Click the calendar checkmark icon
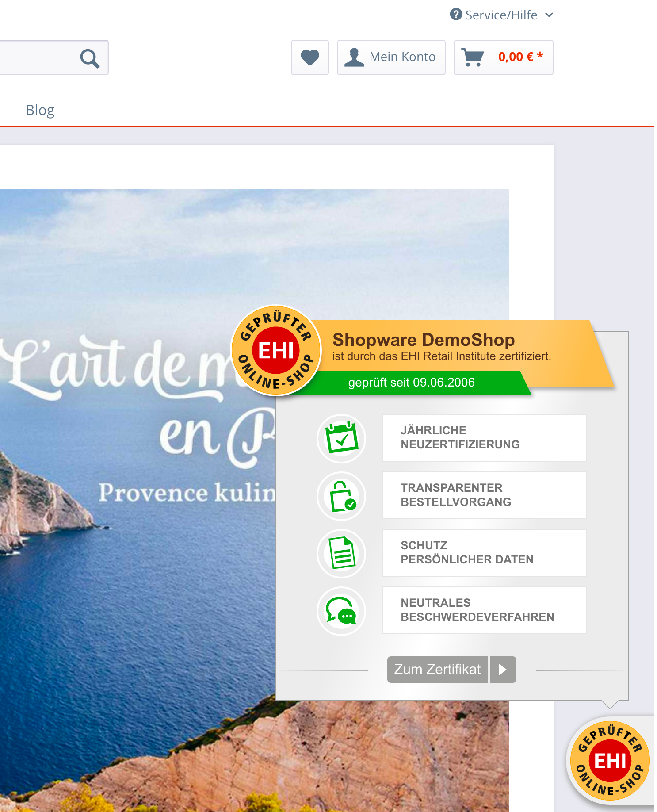657x812 pixels. pos(341,438)
